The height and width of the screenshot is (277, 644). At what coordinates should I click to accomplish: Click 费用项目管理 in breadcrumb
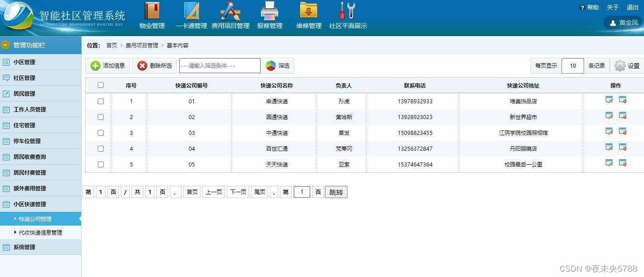tap(142, 46)
